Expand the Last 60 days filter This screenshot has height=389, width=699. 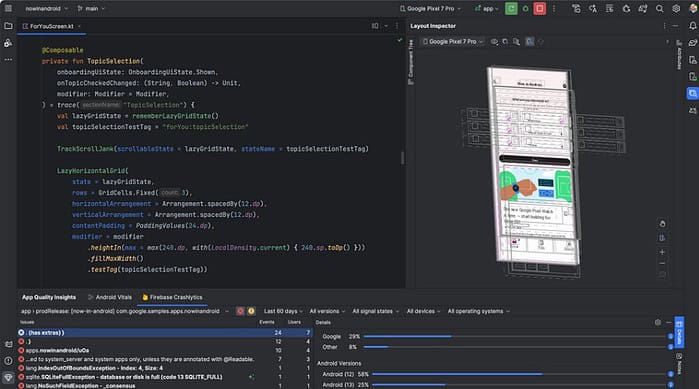[x=283, y=311]
